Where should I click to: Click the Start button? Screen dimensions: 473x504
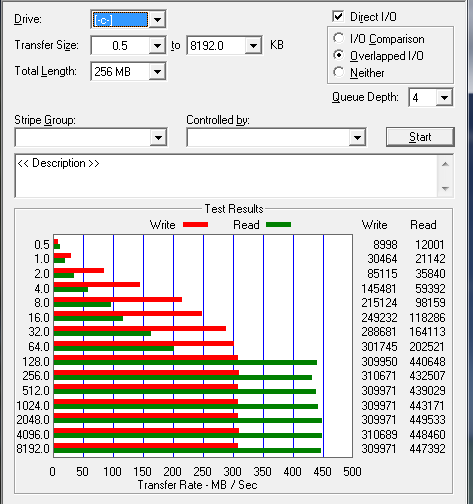tap(420, 137)
